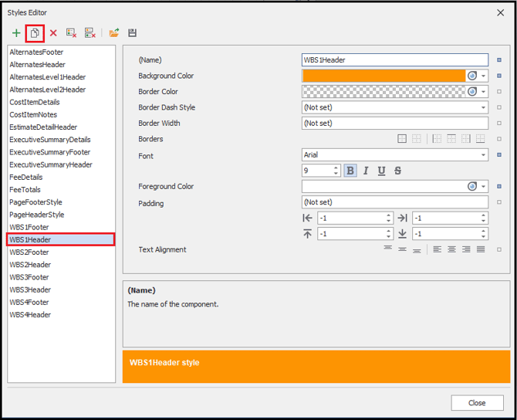Click the Border Width field

395,123
